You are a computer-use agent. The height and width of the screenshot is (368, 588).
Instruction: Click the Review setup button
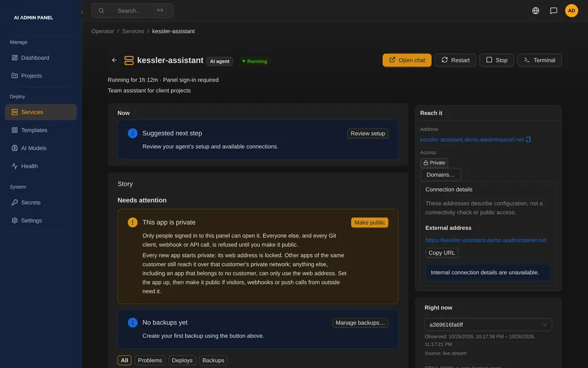pos(367,133)
